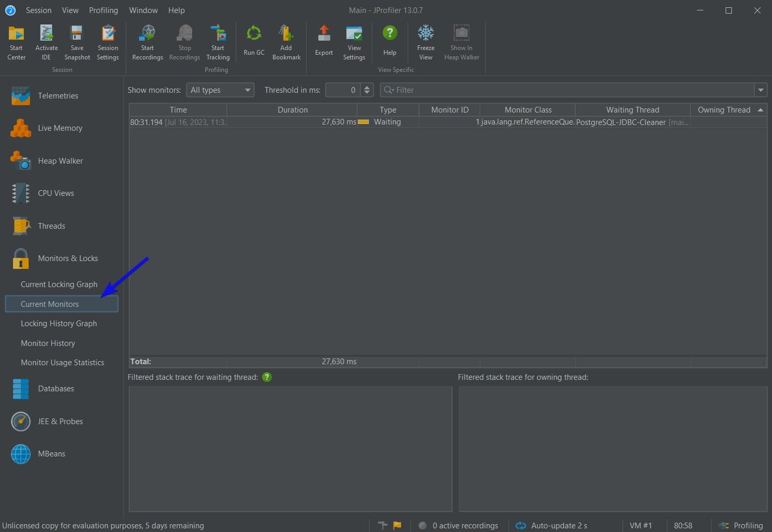Open the Locking History Graph view
Image resolution: width=772 pixels, height=532 pixels.
coord(58,324)
